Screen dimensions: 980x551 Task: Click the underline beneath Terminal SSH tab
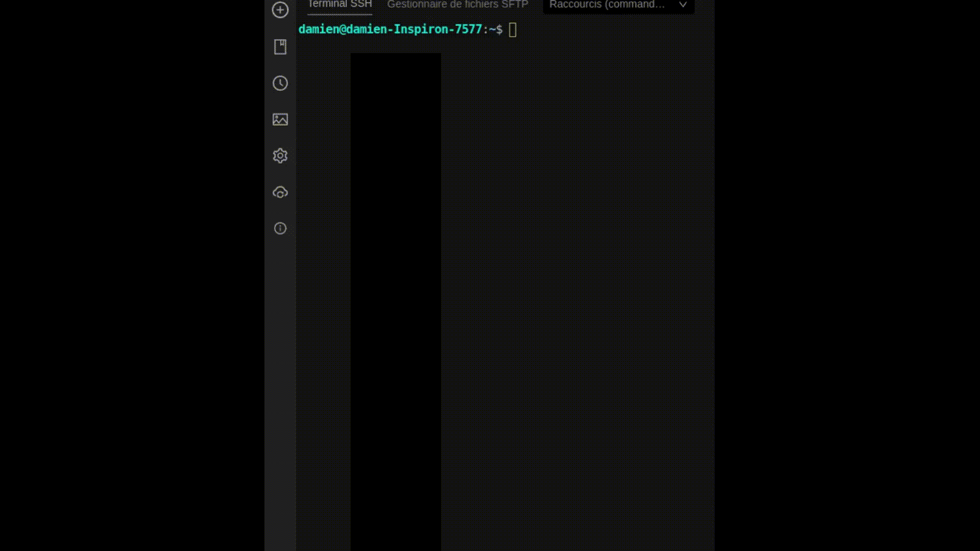[339, 14]
